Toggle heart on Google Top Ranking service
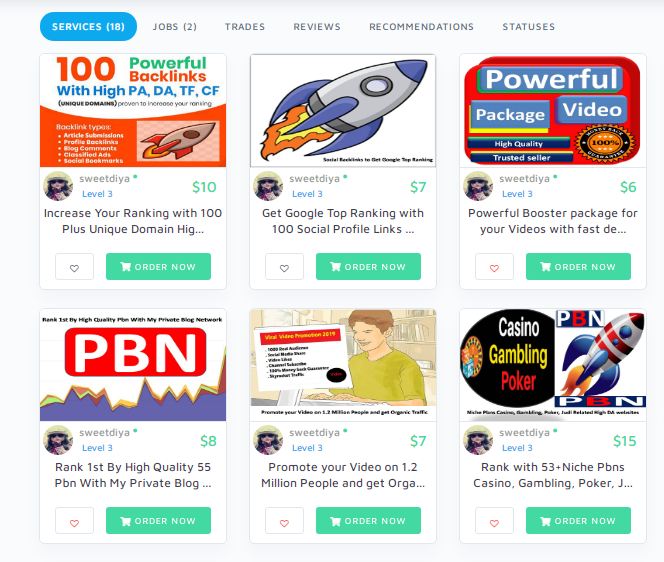The image size is (664, 562). 284,267
